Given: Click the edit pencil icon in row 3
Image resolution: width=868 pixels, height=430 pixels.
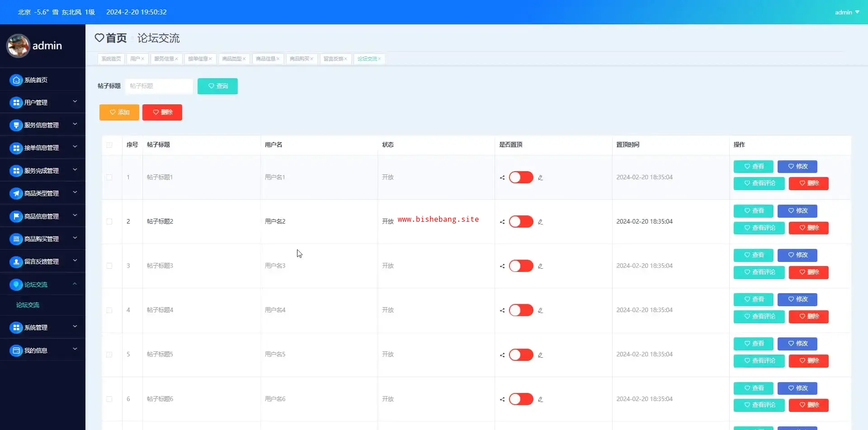Looking at the screenshot, I should pos(540,266).
